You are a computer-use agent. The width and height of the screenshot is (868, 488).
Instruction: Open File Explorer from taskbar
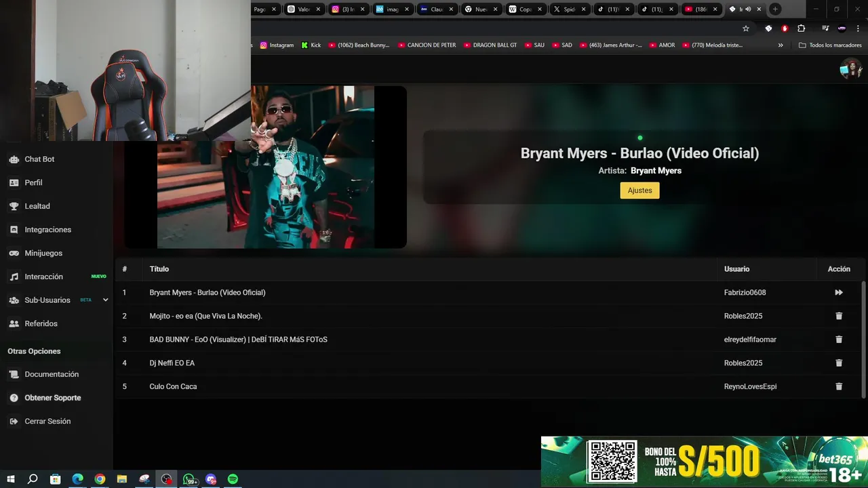[x=122, y=479]
